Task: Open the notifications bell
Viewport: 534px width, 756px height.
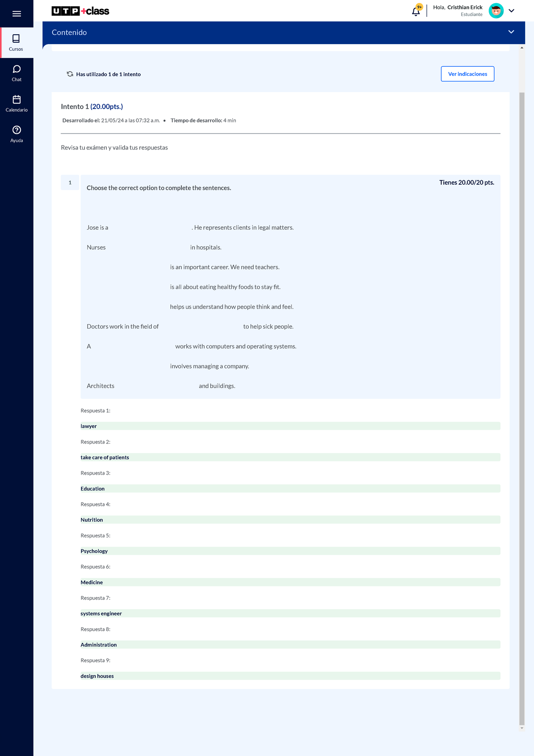Action: pyautogui.click(x=416, y=11)
